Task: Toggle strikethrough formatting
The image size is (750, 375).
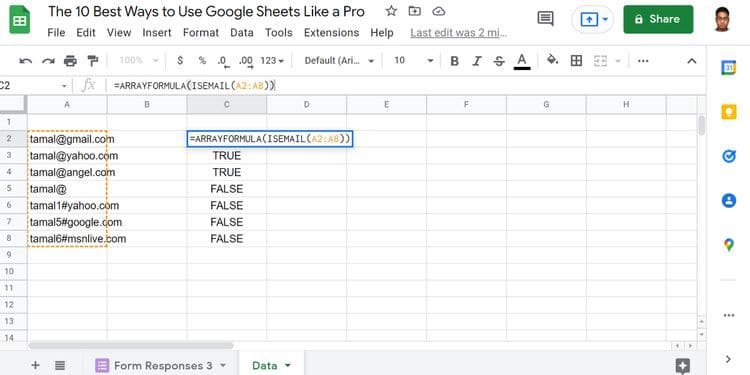Action: point(499,61)
